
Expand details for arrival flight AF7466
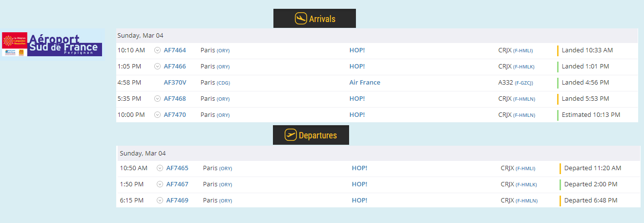tap(157, 67)
